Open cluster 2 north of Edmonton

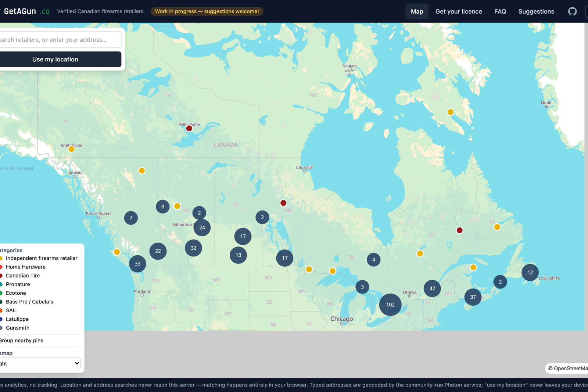click(x=199, y=213)
